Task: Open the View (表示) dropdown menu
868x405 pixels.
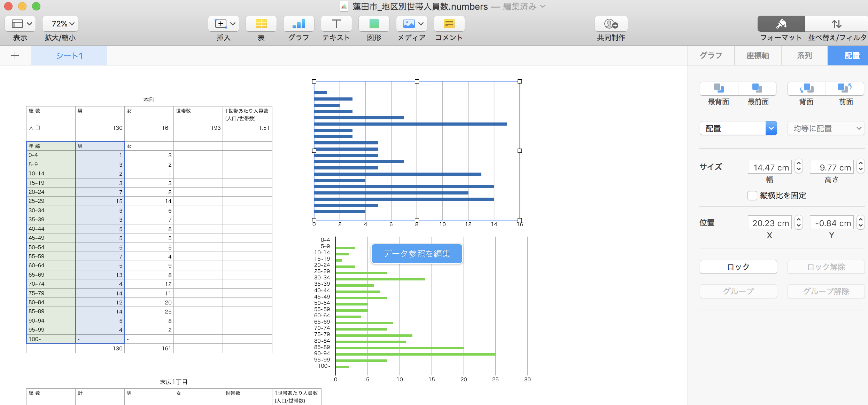Action: pos(20,24)
